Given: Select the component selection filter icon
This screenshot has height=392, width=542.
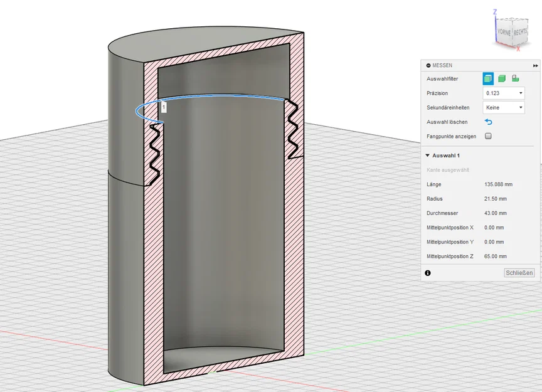Looking at the screenshot, I should tap(516, 78).
